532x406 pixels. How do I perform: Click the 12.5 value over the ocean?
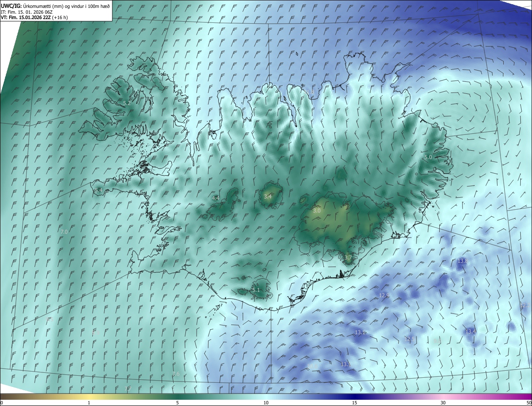(x=410, y=339)
